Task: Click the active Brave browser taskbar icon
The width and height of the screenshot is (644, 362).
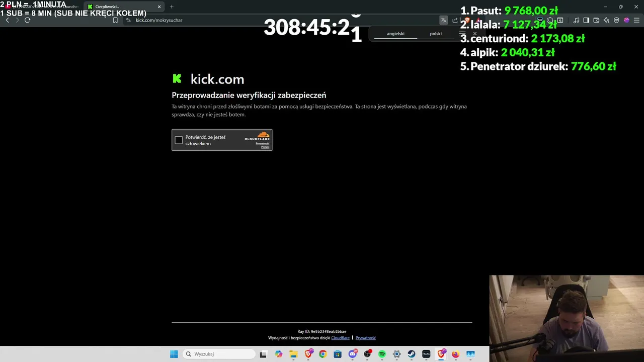Action: click(x=441, y=354)
